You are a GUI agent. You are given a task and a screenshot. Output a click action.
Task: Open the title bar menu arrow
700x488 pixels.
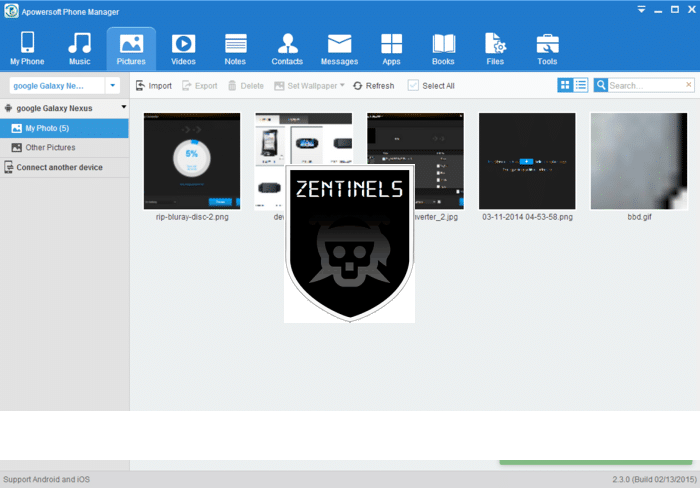coord(641,9)
